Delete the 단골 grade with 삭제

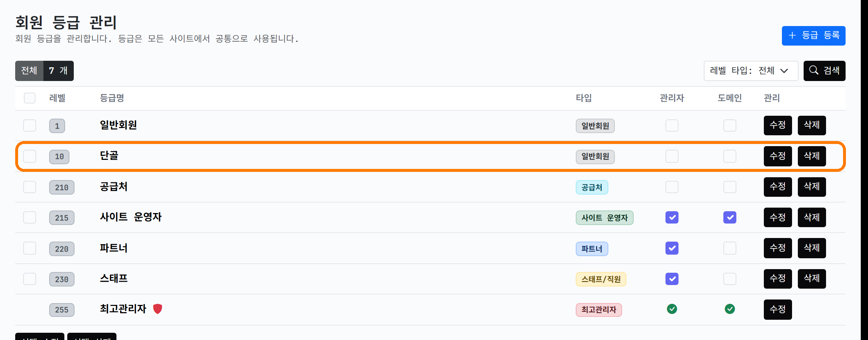click(x=812, y=156)
